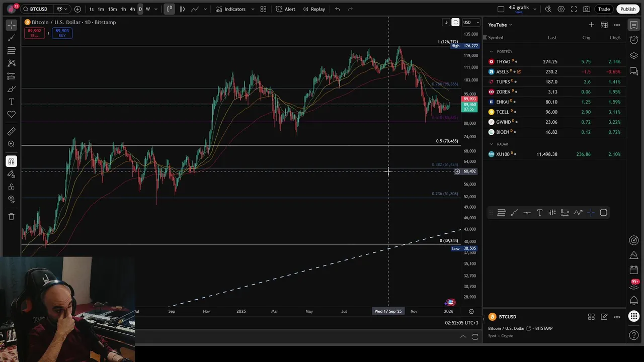
Task: Open indicator templates grid icon
Action: pyautogui.click(x=263, y=9)
